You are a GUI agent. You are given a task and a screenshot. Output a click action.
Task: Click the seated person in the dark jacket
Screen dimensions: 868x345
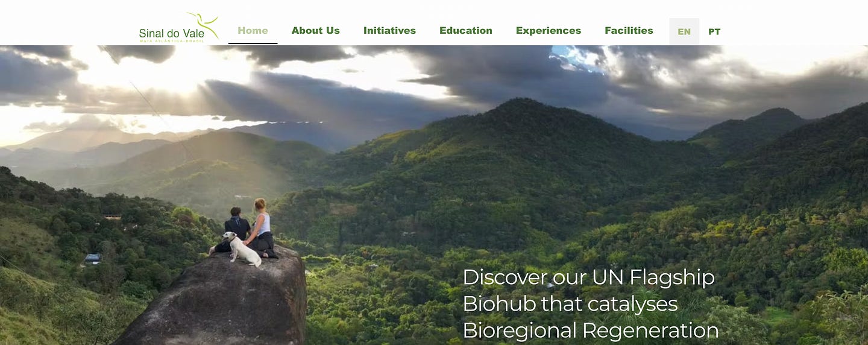pyautogui.click(x=233, y=230)
